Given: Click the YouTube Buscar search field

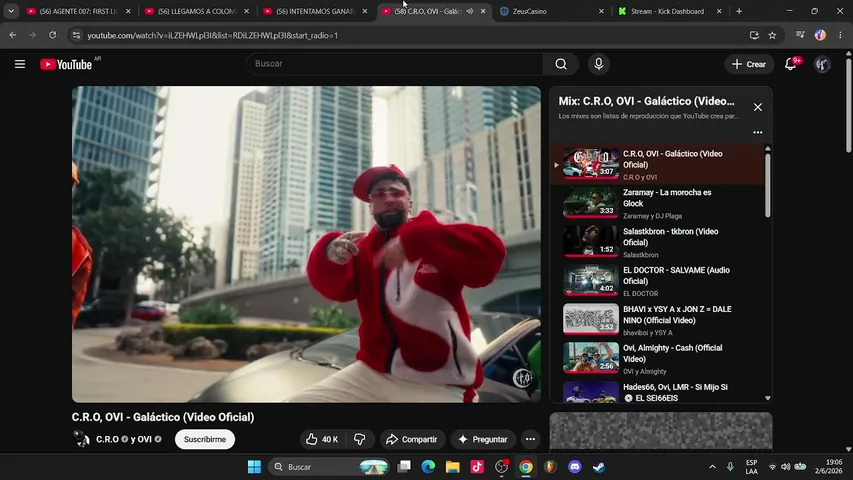Looking at the screenshot, I should click(395, 64).
